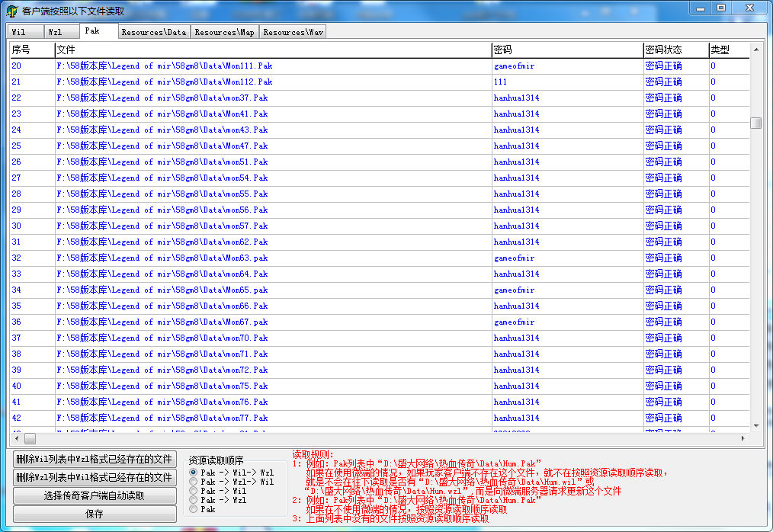Switch to the Wzl tab
Viewport: 773px width, 532px height.
coord(61,32)
